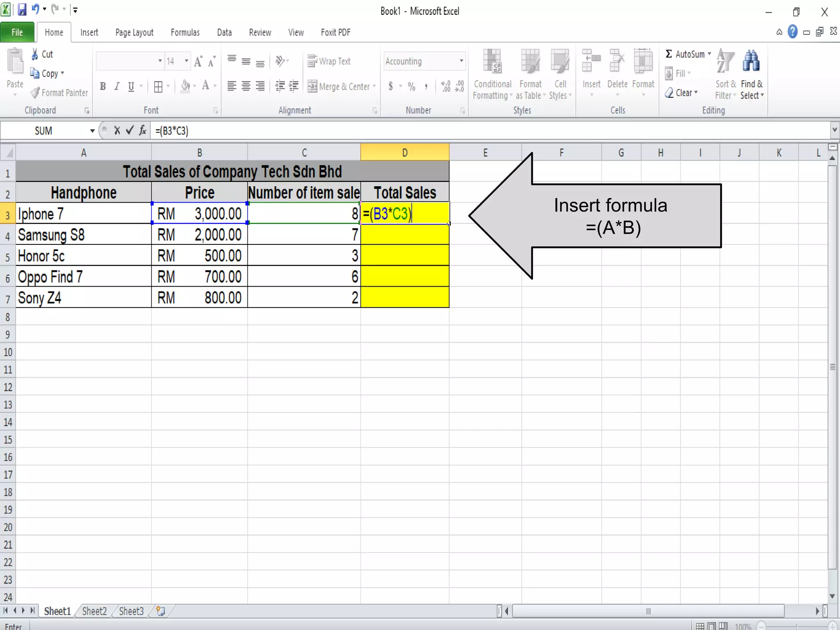Select cell D4 under Total Sales
840x630 pixels.
tap(405, 235)
